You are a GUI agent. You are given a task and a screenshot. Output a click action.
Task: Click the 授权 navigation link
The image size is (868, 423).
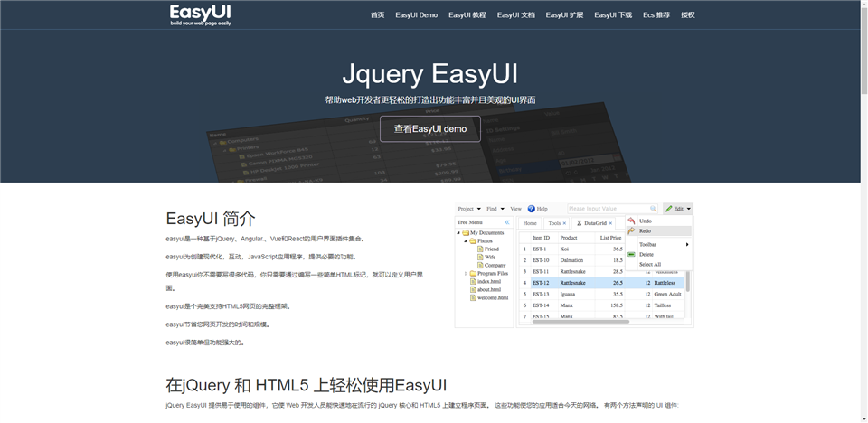[x=687, y=15]
